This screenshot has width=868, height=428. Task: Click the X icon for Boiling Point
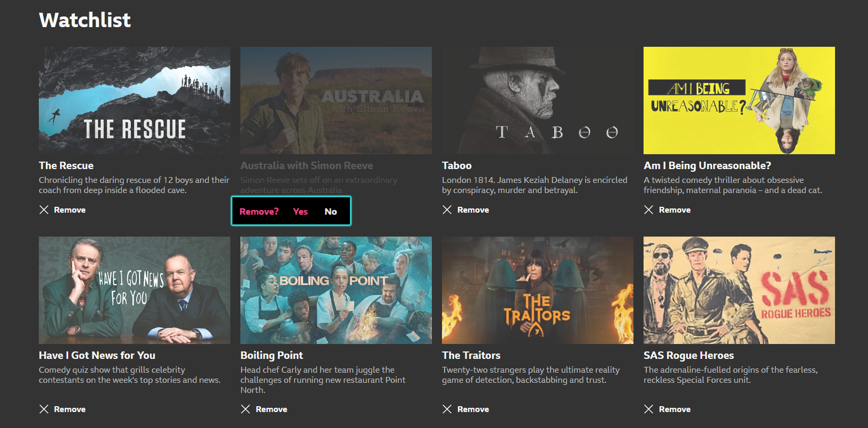[246, 409]
